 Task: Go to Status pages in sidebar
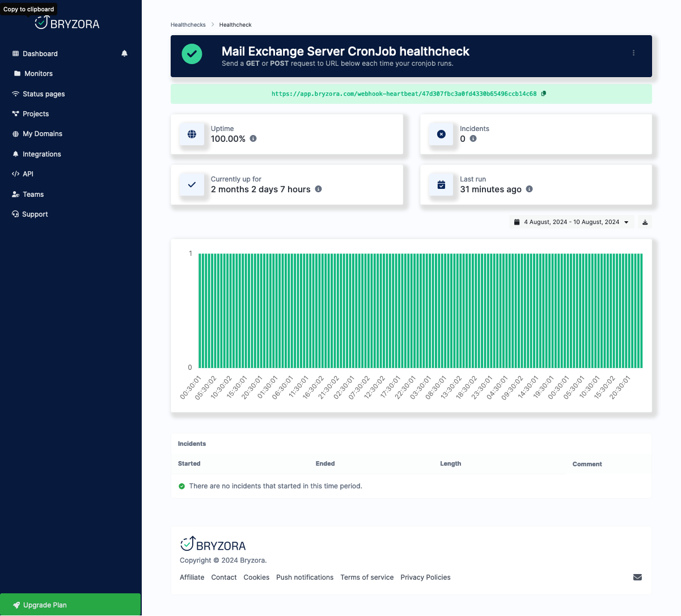tap(43, 94)
